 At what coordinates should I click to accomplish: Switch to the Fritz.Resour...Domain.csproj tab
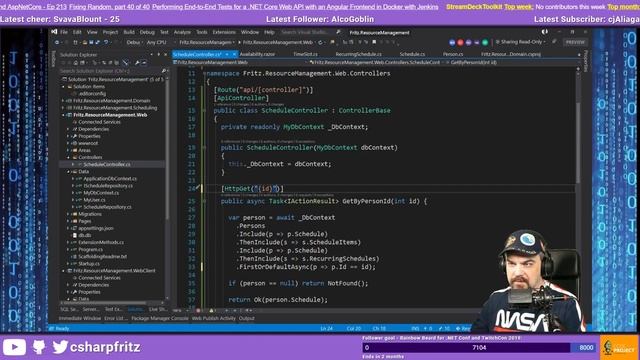pyautogui.click(x=511, y=54)
